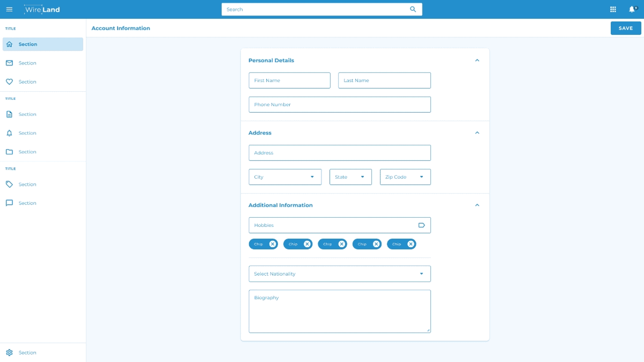
Task: Open Section next to settings gear
Action: 27,353
